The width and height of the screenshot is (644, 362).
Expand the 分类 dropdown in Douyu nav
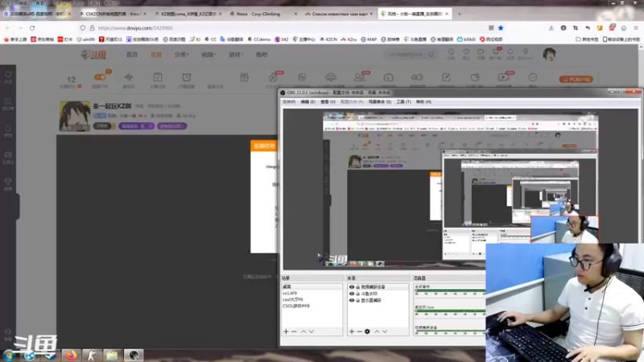[x=181, y=55]
